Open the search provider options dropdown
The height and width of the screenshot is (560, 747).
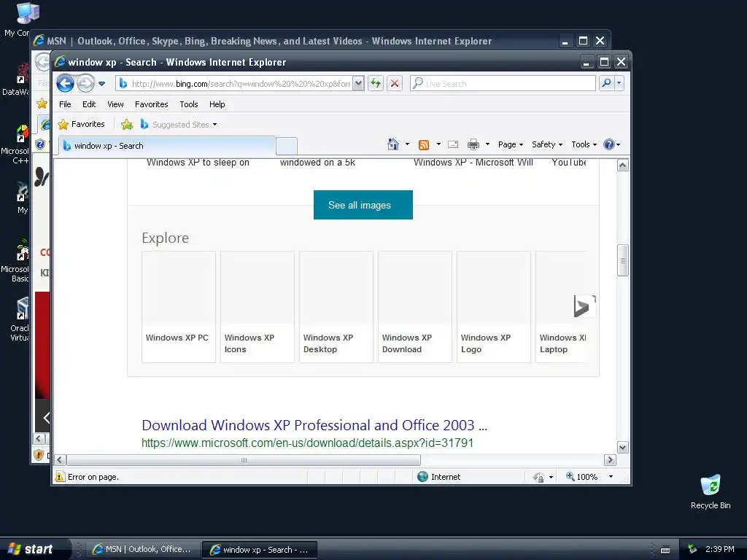tap(619, 83)
